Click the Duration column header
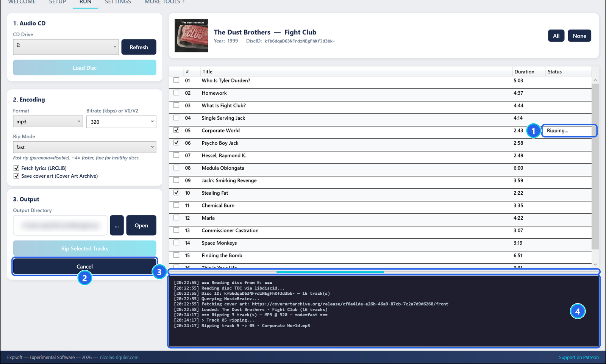Screen dimensions: 606x364 point(529,72)
